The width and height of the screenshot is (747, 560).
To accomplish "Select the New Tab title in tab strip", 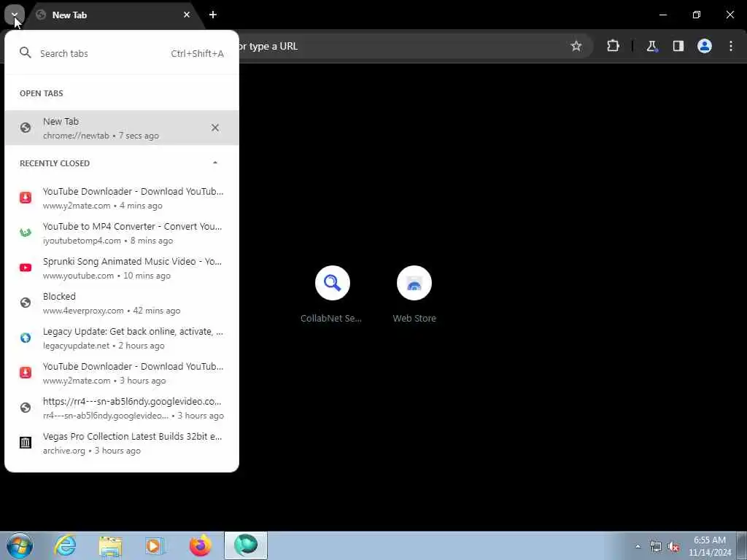I will click(69, 15).
